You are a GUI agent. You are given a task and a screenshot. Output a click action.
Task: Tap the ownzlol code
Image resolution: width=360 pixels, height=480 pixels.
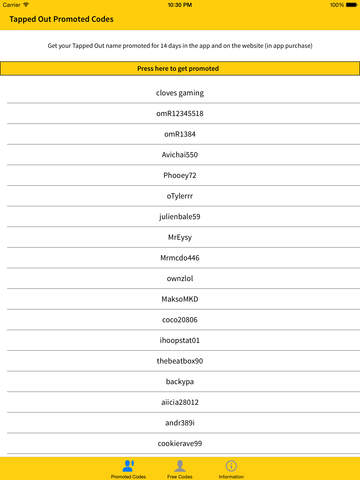180,278
